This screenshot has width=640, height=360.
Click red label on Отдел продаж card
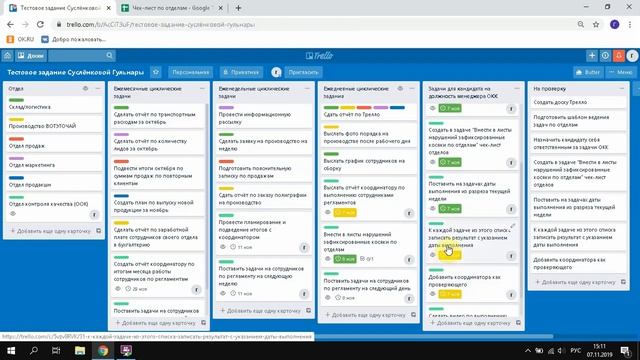point(16,139)
